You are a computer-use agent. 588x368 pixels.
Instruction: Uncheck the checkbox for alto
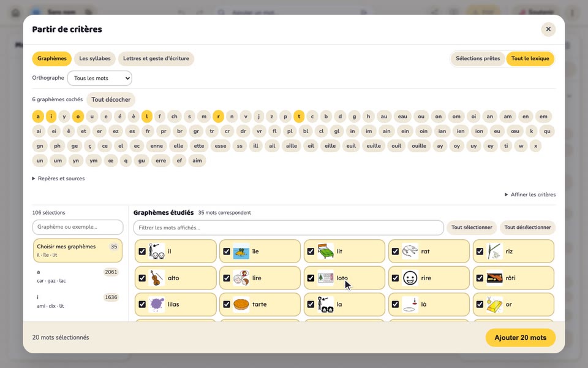pyautogui.click(x=142, y=278)
